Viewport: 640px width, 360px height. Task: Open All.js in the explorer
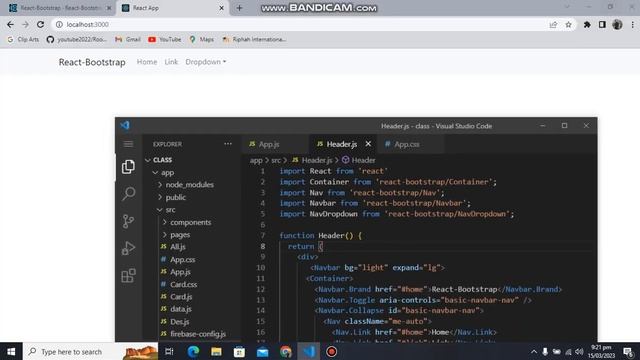pyautogui.click(x=178, y=247)
